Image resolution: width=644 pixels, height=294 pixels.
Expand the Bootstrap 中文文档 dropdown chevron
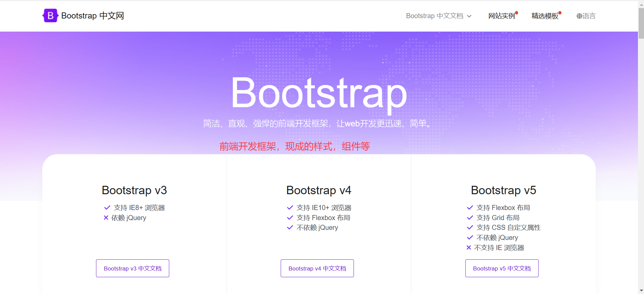[469, 16]
